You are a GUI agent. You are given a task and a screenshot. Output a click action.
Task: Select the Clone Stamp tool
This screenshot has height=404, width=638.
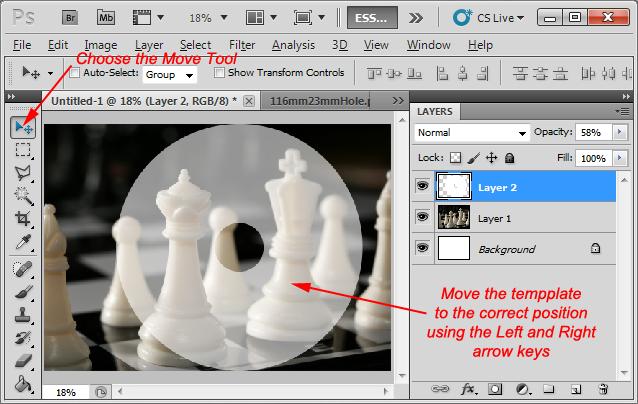(23, 315)
